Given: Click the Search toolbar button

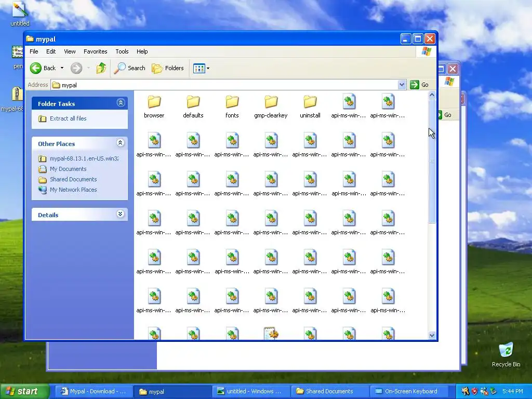Looking at the screenshot, I should coord(129,68).
